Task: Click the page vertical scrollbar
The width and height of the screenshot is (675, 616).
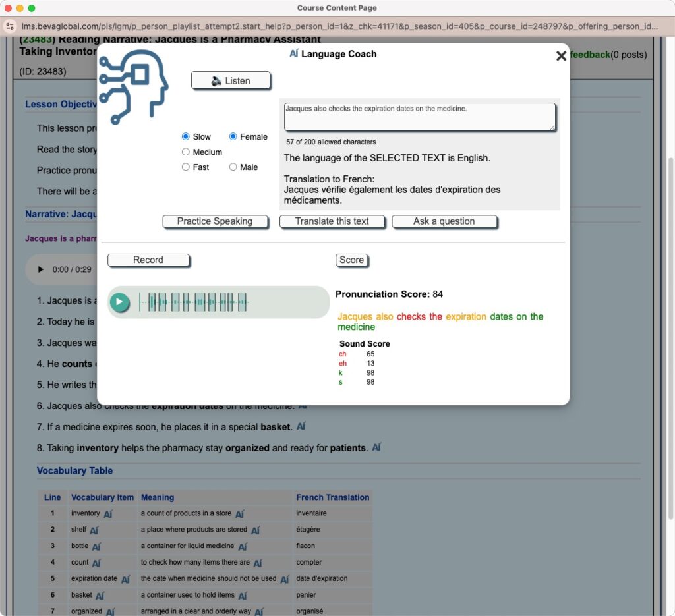Action: (x=670, y=338)
